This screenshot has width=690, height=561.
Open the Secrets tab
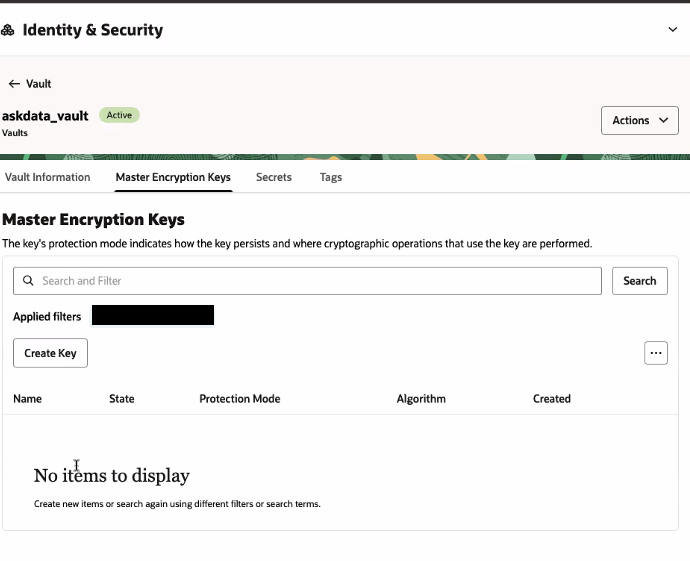click(274, 177)
